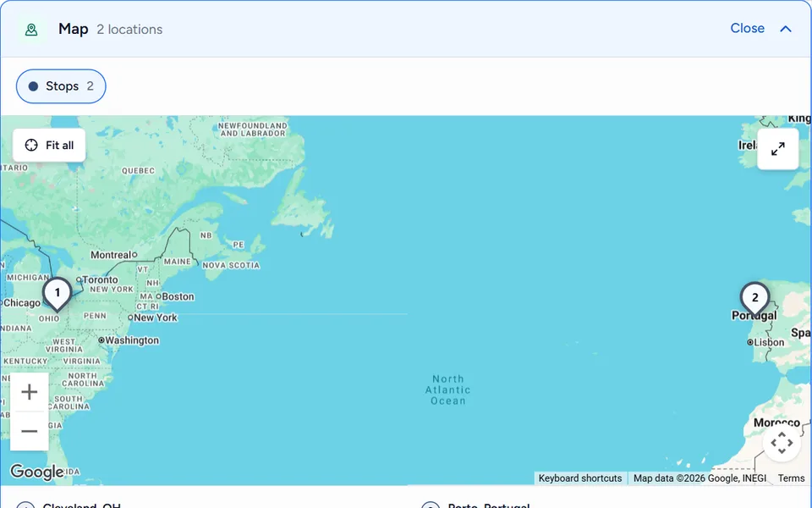The image size is (812, 508).
Task: Collapse the Map panel chevron
Action: [786, 29]
